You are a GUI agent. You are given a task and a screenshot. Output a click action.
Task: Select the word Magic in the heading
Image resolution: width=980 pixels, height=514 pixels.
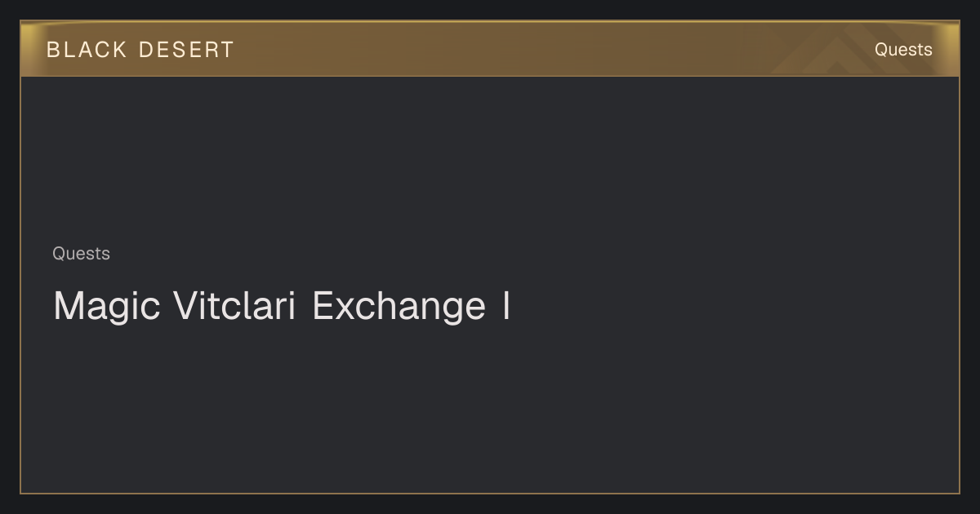106,306
